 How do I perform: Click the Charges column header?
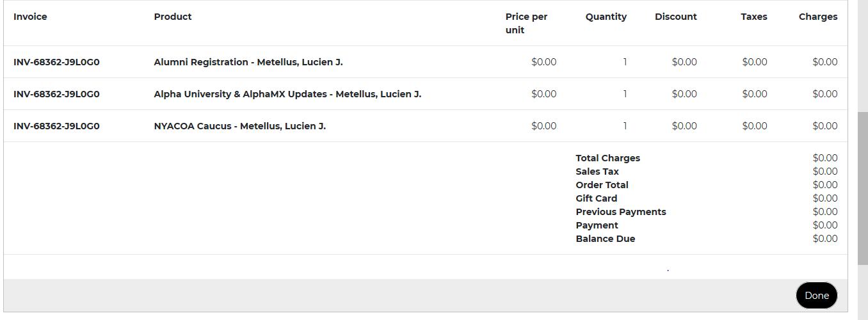click(817, 17)
